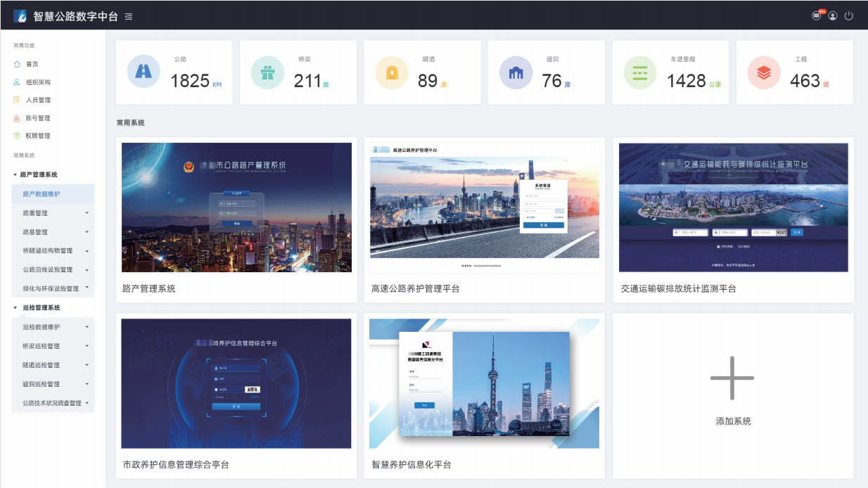Toggle the sidebar collapse hamburger icon

click(128, 16)
